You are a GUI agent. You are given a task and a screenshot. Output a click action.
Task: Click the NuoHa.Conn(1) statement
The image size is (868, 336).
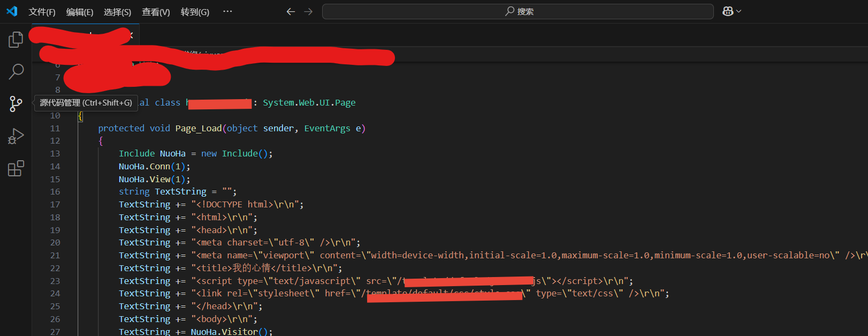coord(154,166)
